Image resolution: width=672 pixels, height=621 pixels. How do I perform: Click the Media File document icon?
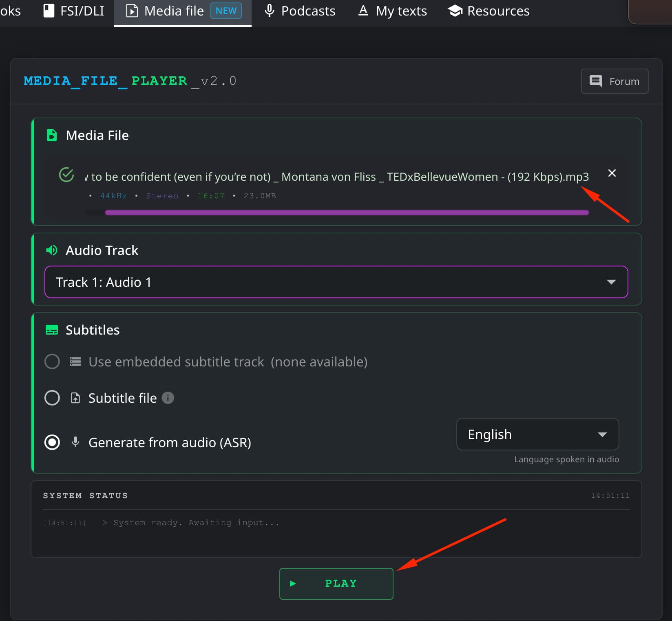(52, 135)
